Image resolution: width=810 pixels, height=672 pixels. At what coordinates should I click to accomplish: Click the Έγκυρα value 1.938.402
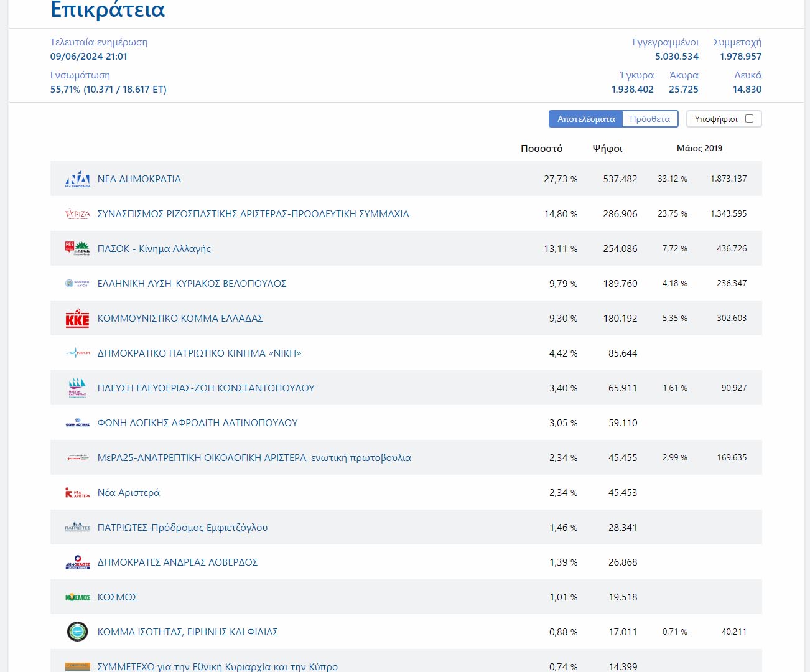click(633, 90)
